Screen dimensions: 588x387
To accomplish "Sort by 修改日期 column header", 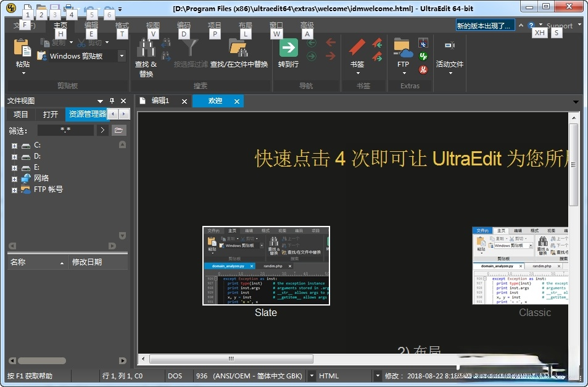I will coord(98,262).
